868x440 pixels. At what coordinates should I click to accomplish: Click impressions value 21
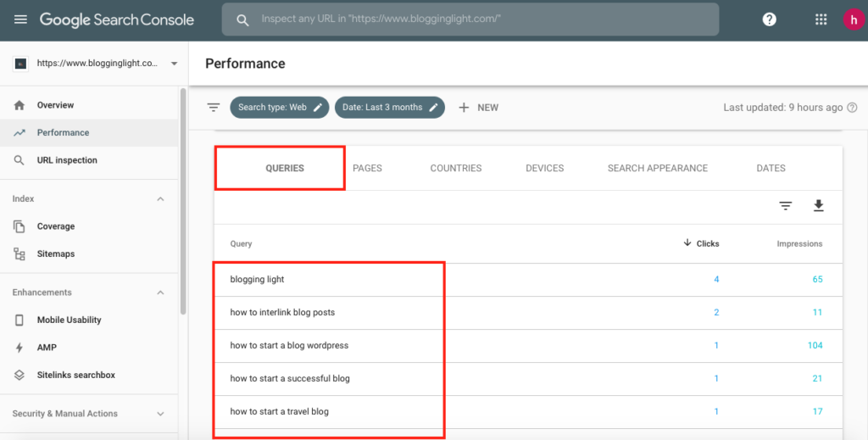tap(818, 379)
